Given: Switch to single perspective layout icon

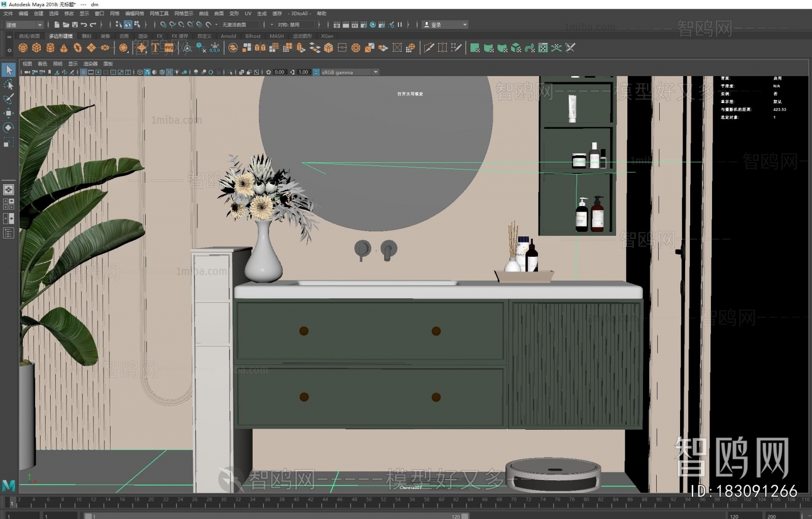Looking at the screenshot, I should pyautogui.click(x=9, y=190).
